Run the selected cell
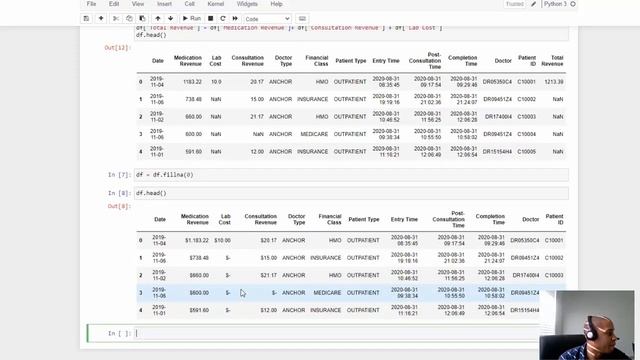640x360 pixels. coord(191,19)
